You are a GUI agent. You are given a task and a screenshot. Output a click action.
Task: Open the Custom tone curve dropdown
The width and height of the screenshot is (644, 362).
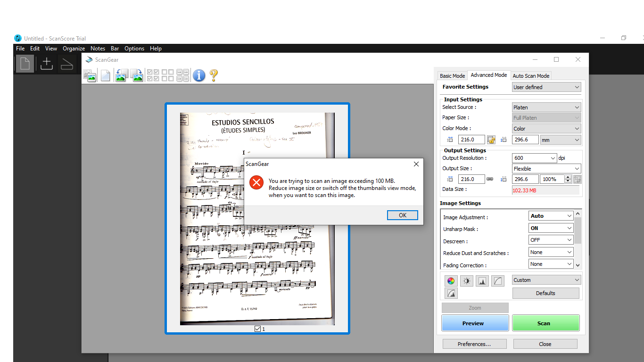coord(546,280)
